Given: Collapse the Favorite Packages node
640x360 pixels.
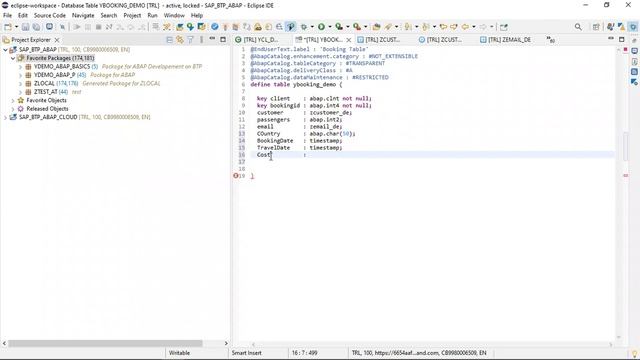Looking at the screenshot, I should (x=13, y=58).
